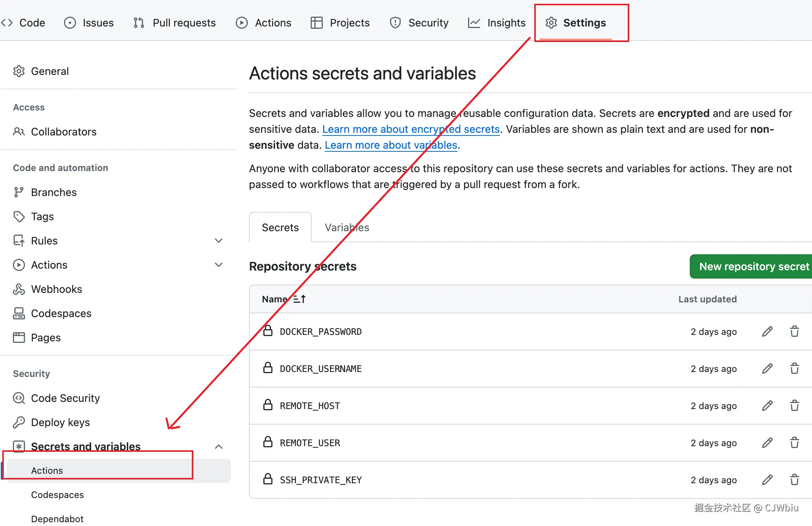
Task: Click the Deploy keys key icon
Action: tap(19, 422)
